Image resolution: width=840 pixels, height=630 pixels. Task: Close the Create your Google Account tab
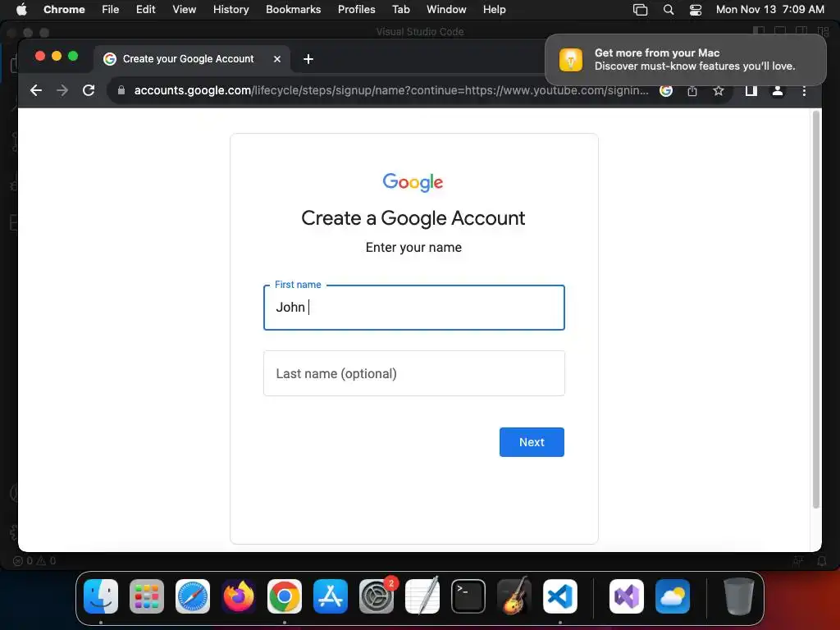tap(277, 59)
